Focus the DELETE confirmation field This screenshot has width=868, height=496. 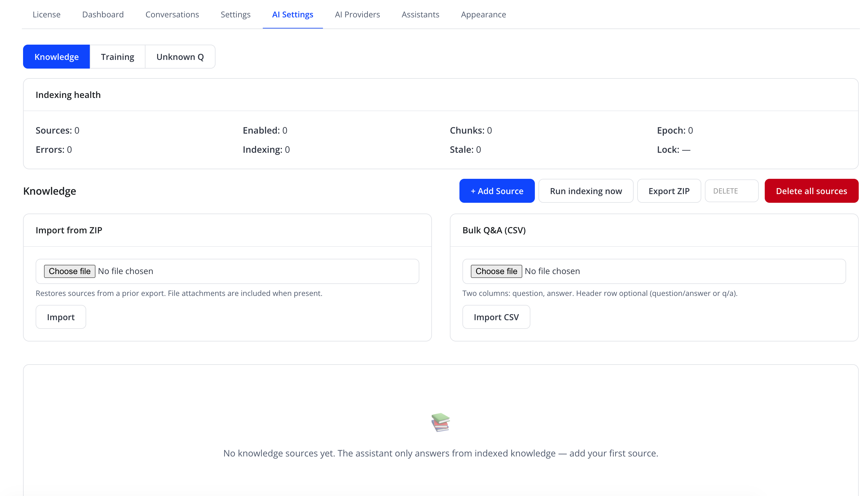click(x=731, y=191)
